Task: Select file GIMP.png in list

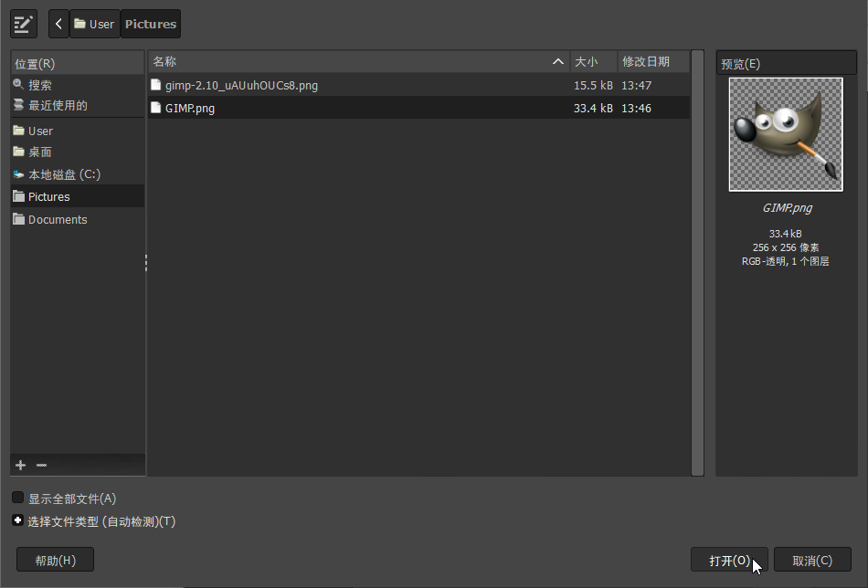Action: pyautogui.click(x=419, y=108)
